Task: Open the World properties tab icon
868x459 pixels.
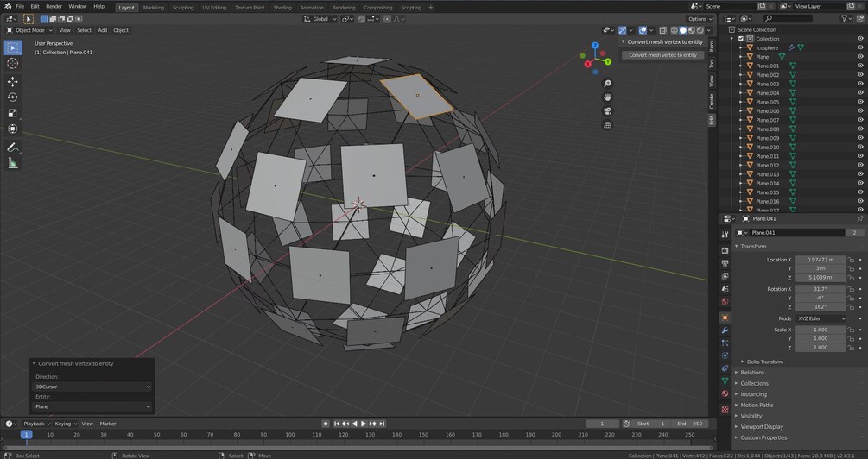Action: click(725, 301)
